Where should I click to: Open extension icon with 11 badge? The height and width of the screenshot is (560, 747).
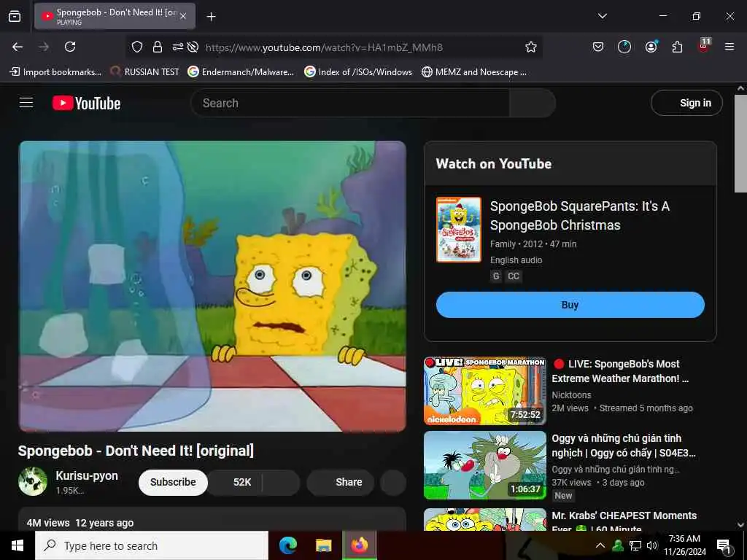pos(704,45)
